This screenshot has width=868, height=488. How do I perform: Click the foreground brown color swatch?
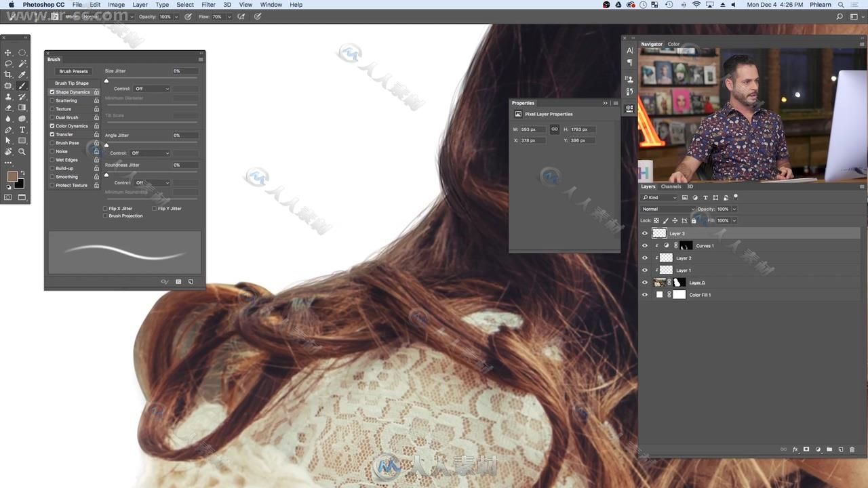point(12,177)
